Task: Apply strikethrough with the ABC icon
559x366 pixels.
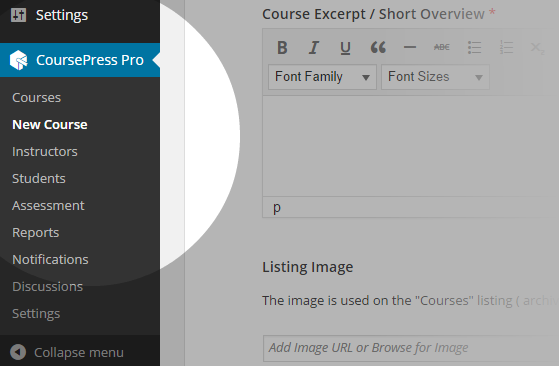Action: click(x=442, y=47)
